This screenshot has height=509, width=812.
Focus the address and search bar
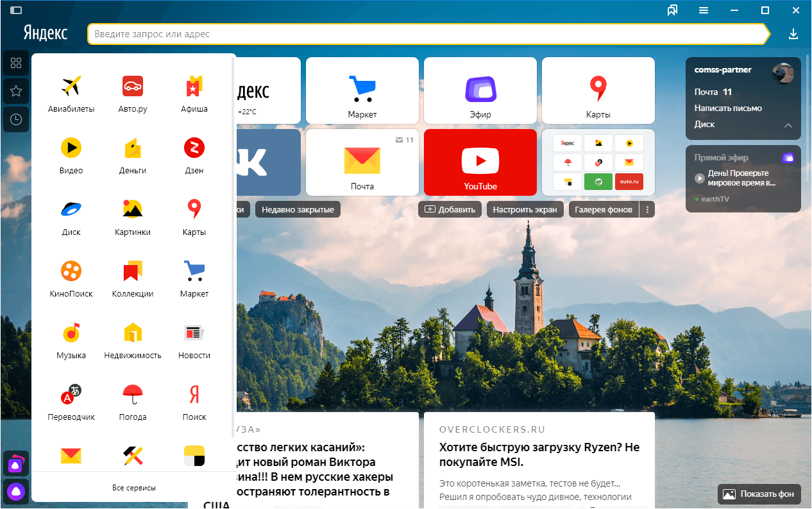tap(428, 34)
